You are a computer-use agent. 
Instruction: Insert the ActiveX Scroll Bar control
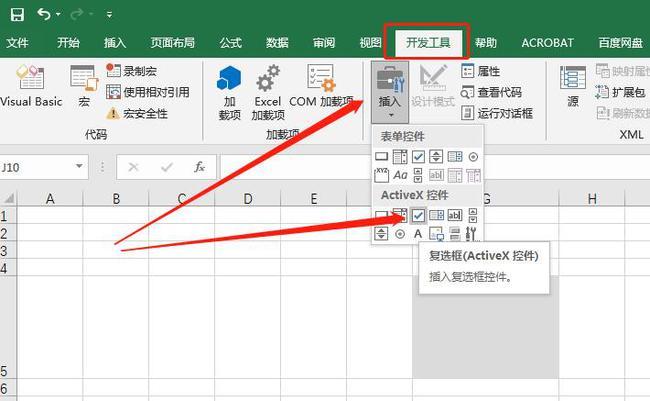(x=473, y=215)
